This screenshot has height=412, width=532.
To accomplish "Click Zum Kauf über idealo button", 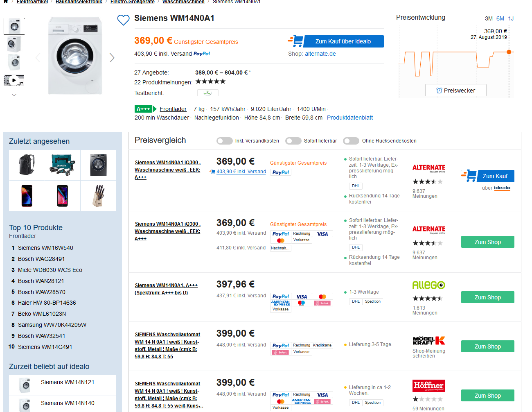I will click(x=343, y=41).
